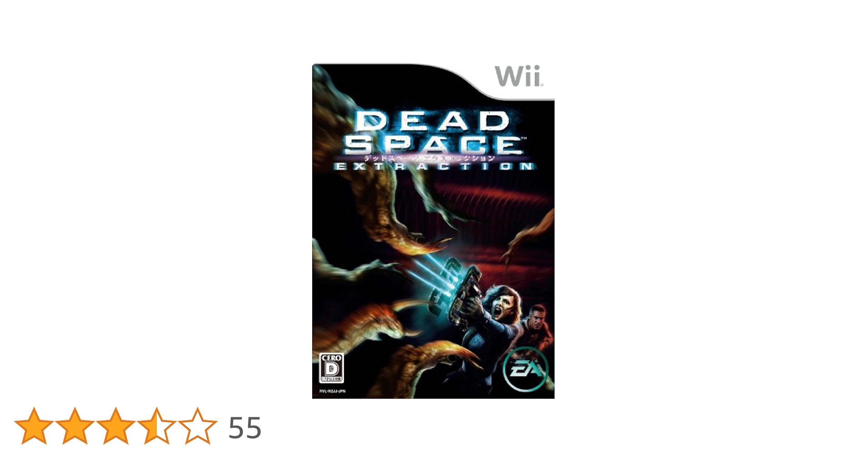Click the second orange rating star

(x=75, y=426)
